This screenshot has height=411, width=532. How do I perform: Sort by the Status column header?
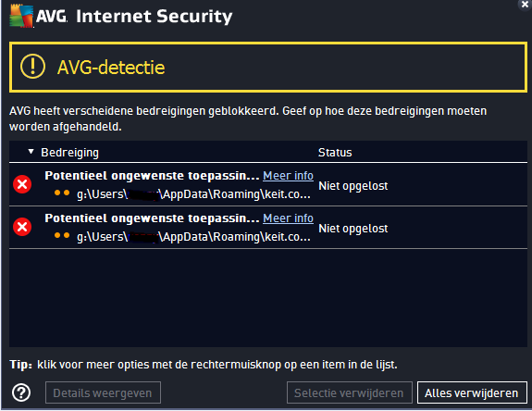335,153
